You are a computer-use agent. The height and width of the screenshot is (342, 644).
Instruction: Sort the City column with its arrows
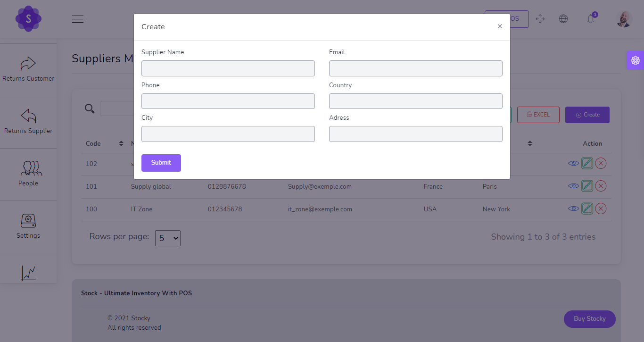[x=529, y=143]
